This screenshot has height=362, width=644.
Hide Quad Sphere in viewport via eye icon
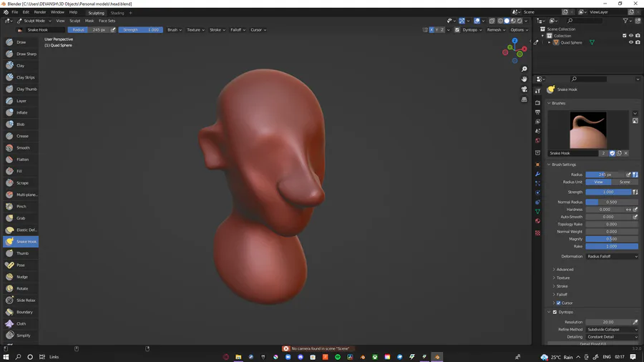click(x=631, y=42)
